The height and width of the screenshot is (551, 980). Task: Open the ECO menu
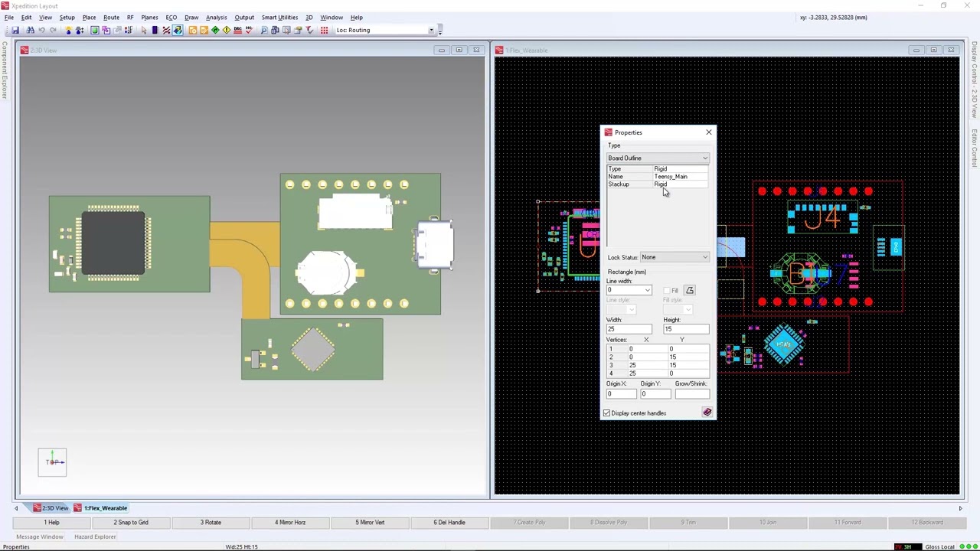pos(171,17)
